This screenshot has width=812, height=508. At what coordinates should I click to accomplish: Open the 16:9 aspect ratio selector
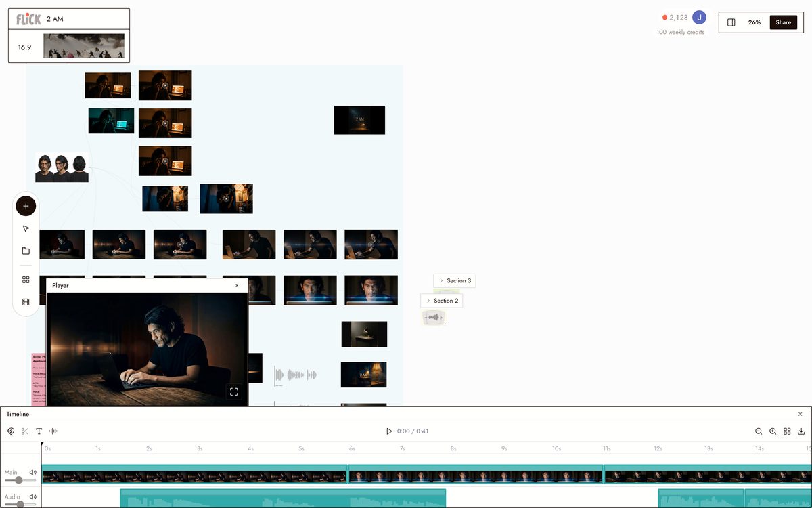click(24, 47)
